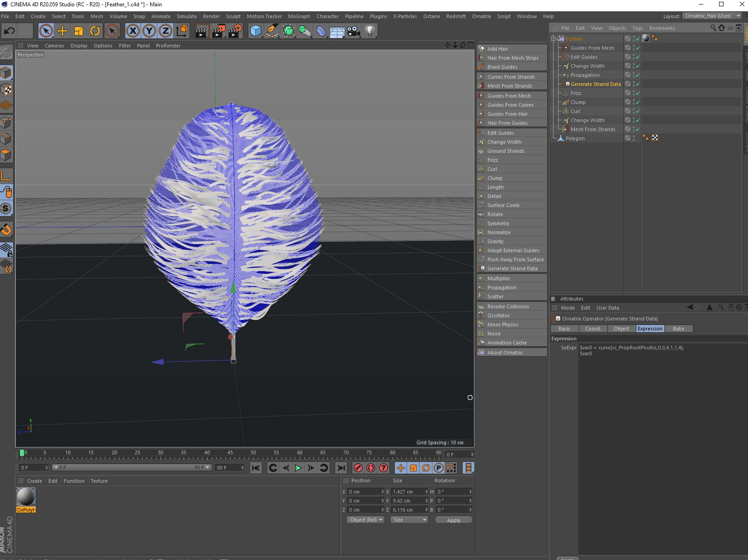Click the Surface Comb operator button

[x=503, y=205]
